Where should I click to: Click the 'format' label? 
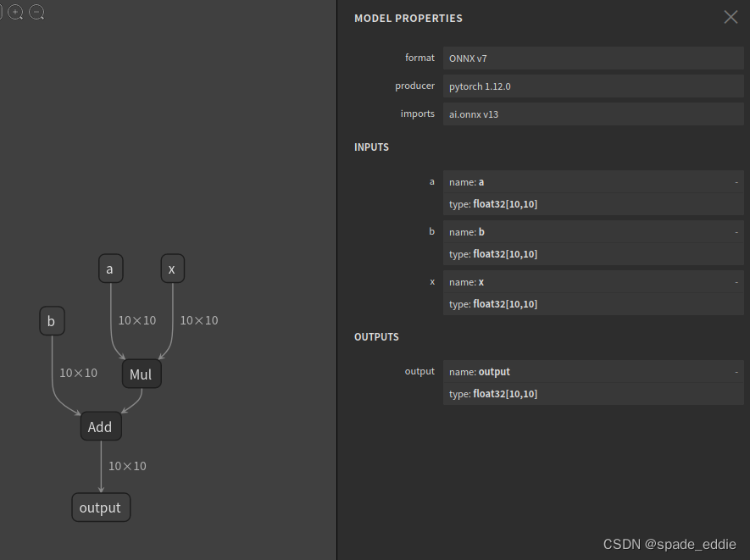tap(419, 58)
